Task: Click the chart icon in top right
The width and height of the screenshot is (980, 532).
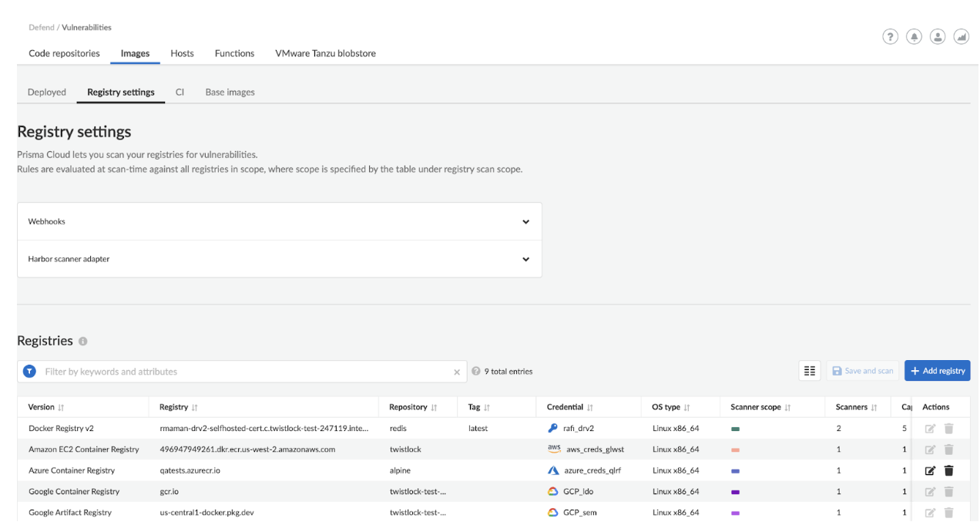Action: [x=961, y=36]
